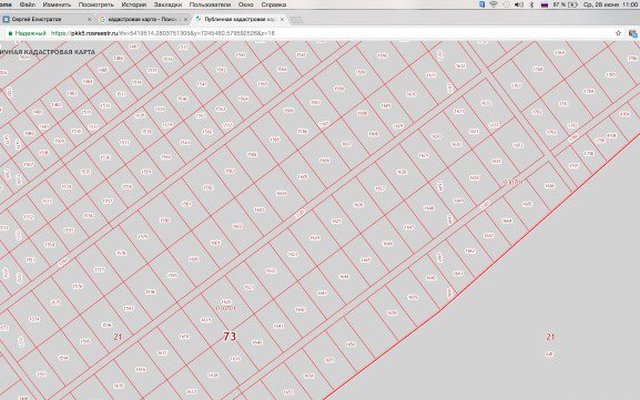Image resolution: width=640 pixels, height=400 pixels.
Task: Open the Пользователи menu
Action: point(210,5)
